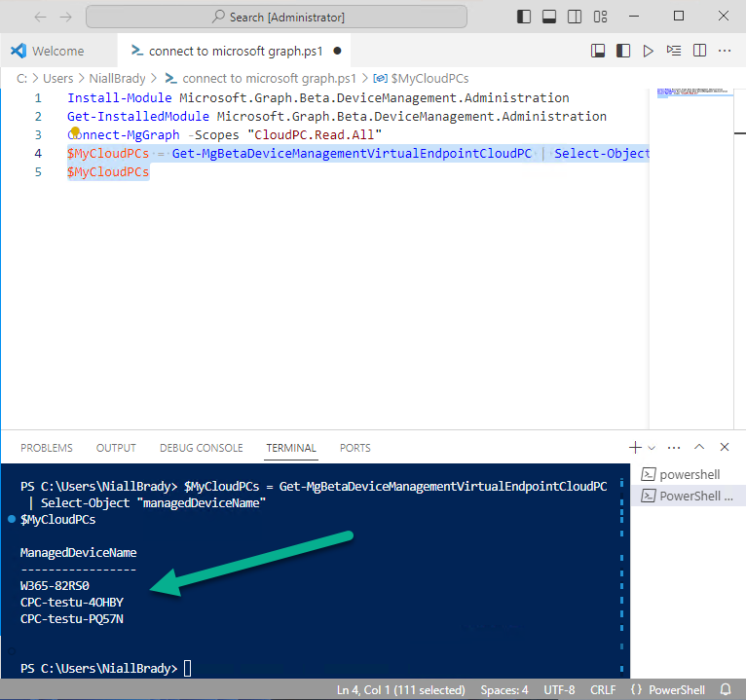
Task: Select language mode PowerShell
Action: (x=677, y=690)
